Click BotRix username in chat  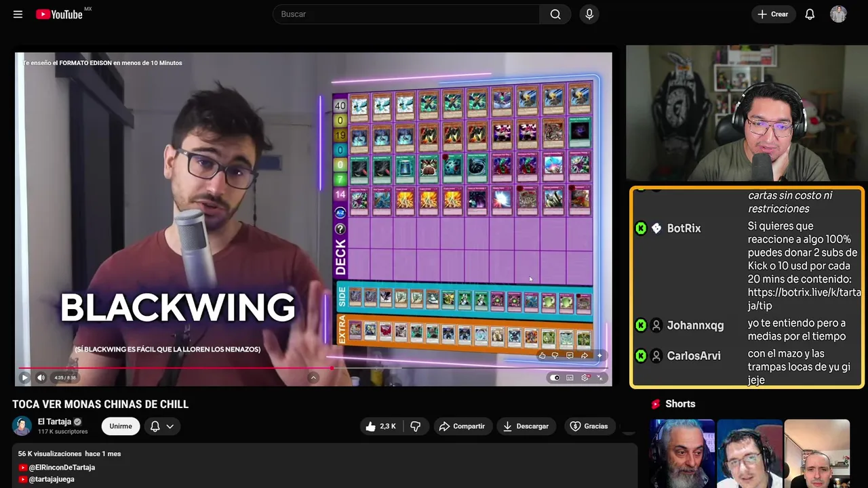pyautogui.click(x=684, y=228)
